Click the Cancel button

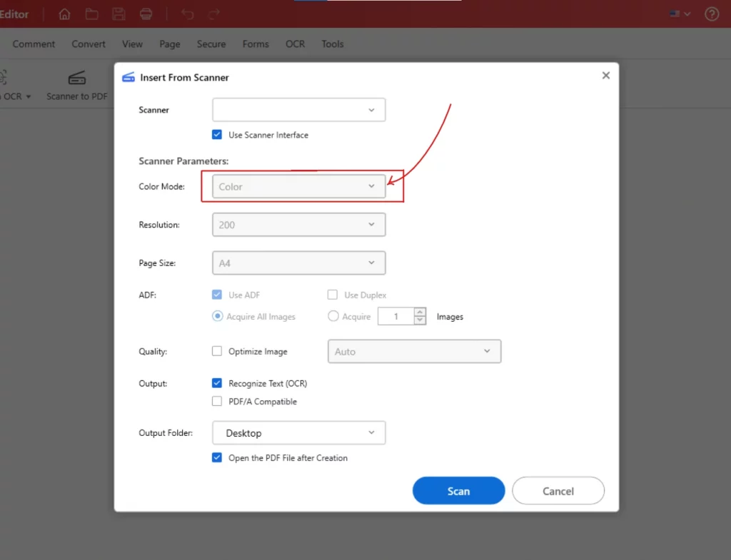point(558,491)
